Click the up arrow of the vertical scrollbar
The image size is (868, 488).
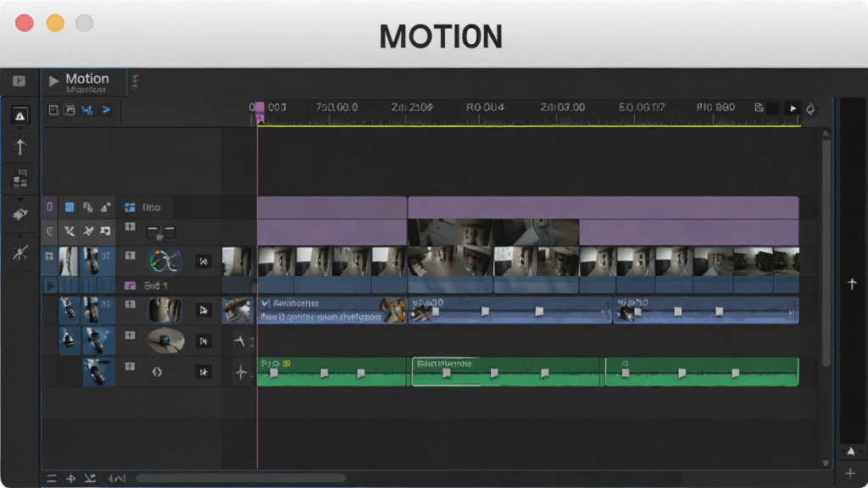pos(826,133)
